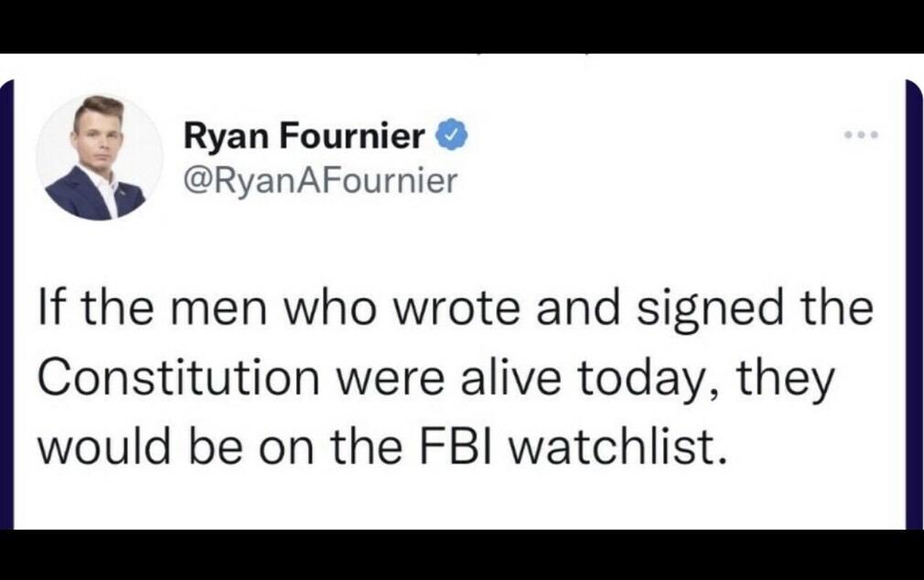Click the display name Ryan Fournier
Screen dimensions: 924x580
click(x=305, y=137)
